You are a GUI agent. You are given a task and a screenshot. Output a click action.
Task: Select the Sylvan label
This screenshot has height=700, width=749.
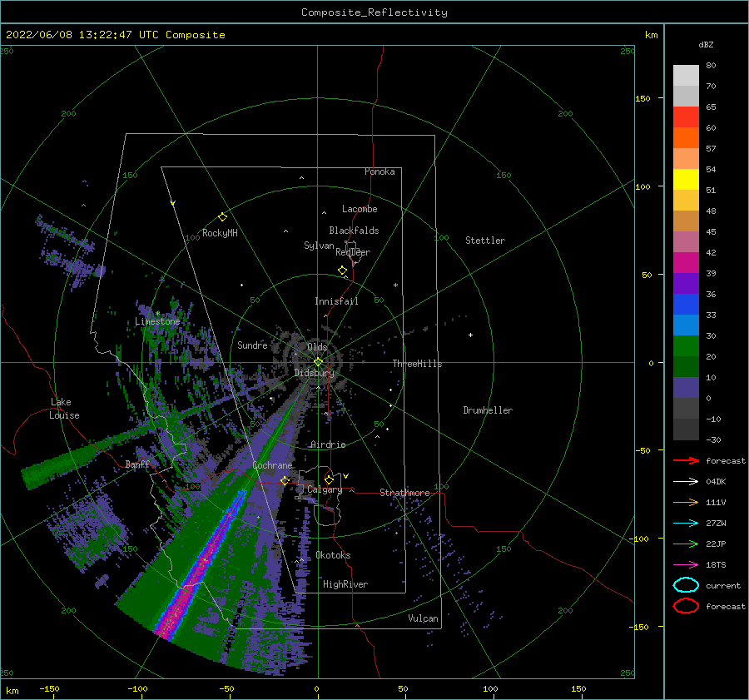(x=319, y=246)
